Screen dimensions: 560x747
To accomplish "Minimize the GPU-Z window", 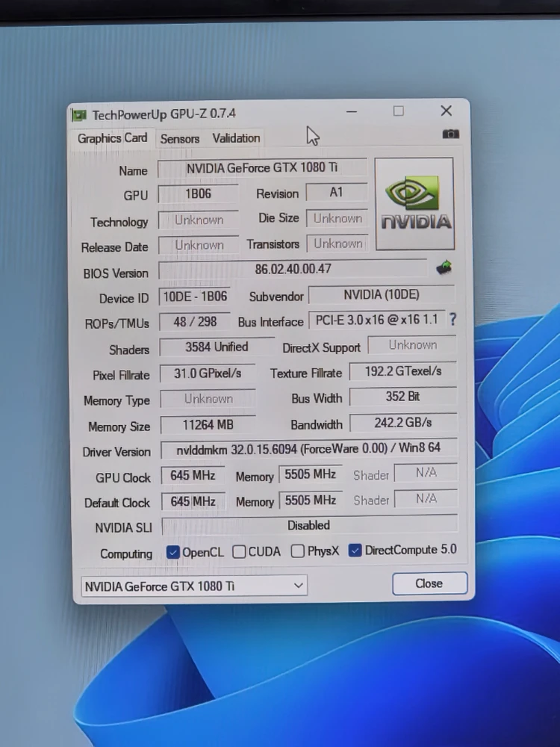I will (x=352, y=111).
